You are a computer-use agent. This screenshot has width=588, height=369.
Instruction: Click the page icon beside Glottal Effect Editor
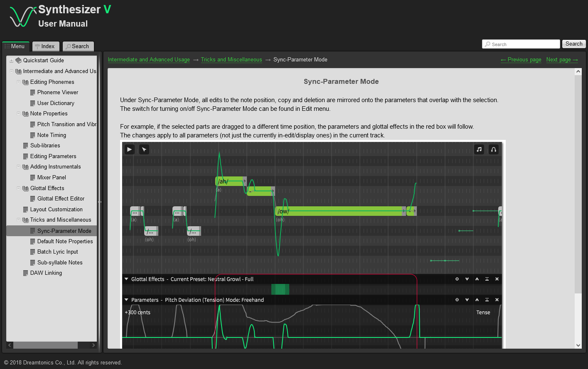(x=33, y=199)
